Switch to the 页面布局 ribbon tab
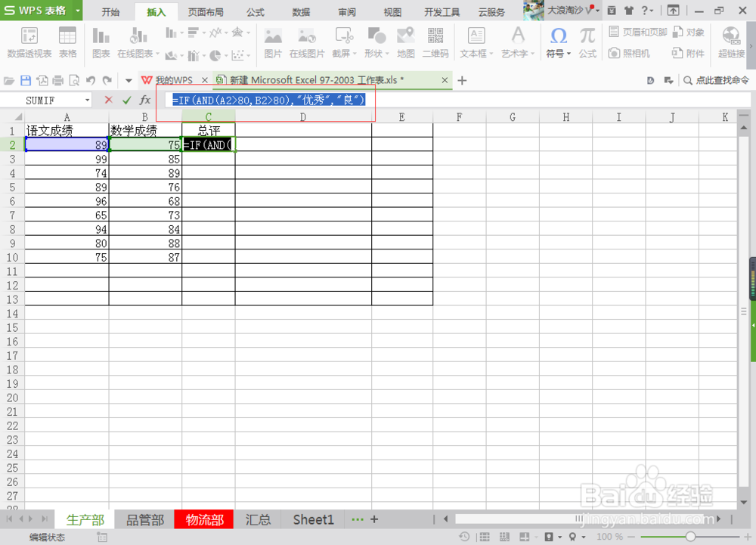Viewport: 756px width, 545px height. [206, 12]
